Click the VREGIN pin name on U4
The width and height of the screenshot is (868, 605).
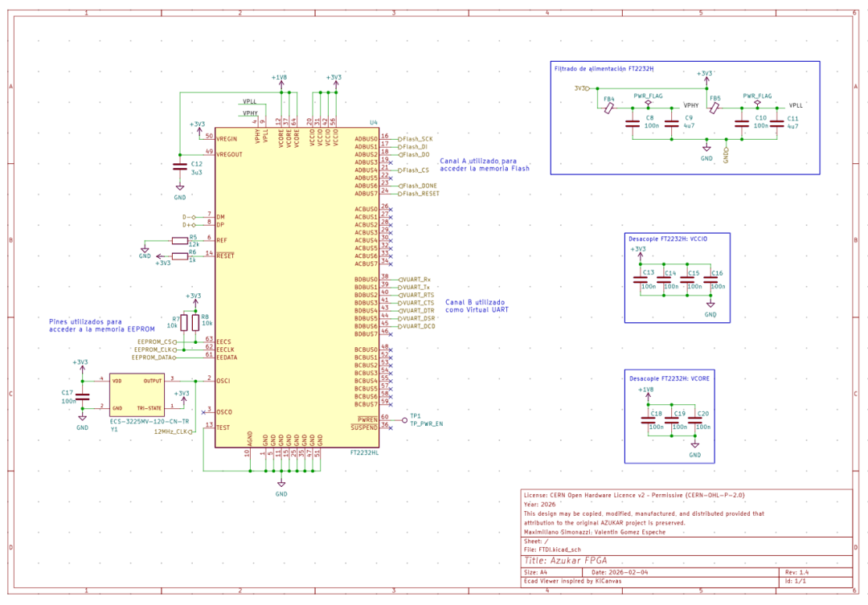click(227, 139)
